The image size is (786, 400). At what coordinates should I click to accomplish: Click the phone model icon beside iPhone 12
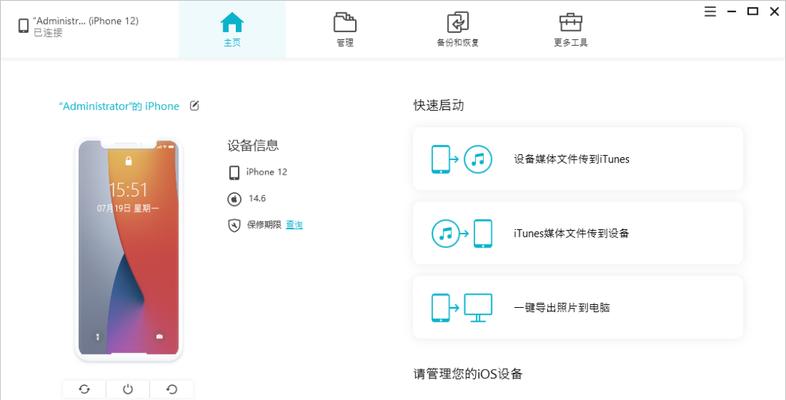[234, 173]
